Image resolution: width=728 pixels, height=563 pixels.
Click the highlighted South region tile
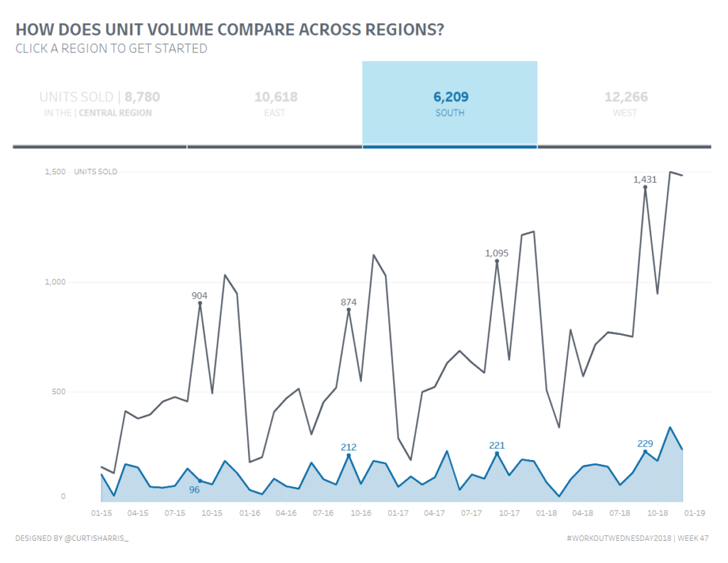click(450, 103)
